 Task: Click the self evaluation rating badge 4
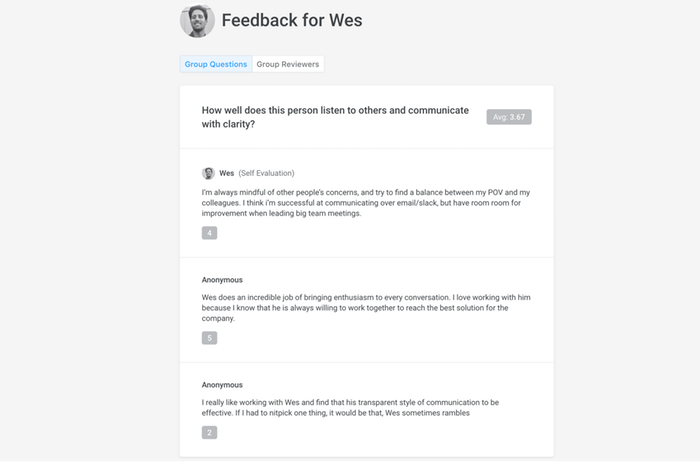point(209,233)
